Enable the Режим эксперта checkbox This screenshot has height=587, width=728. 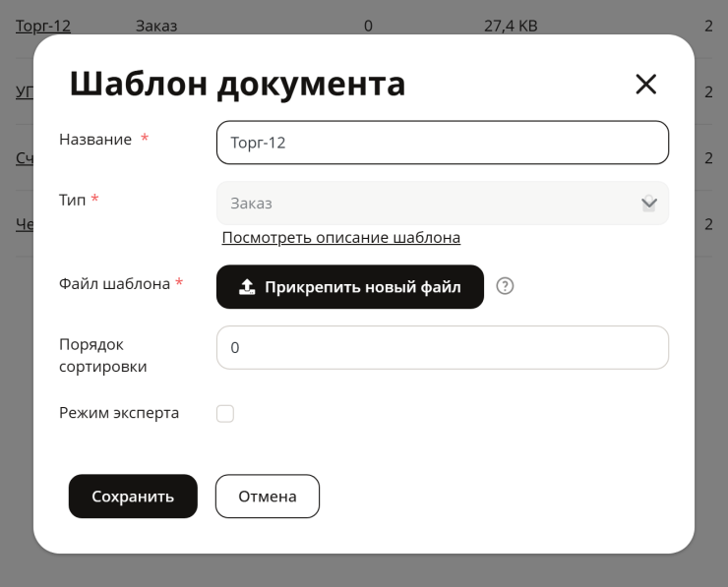pyautogui.click(x=225, y=413)
